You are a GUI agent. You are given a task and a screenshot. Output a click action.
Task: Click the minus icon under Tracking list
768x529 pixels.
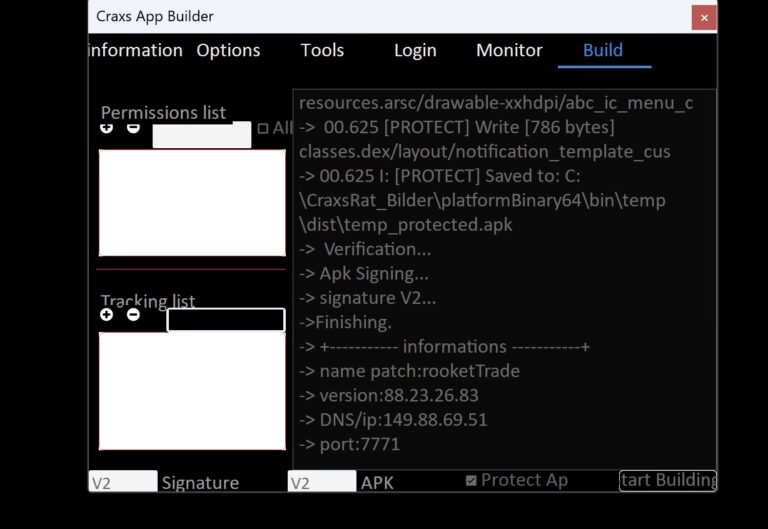[x=133, y=315]
